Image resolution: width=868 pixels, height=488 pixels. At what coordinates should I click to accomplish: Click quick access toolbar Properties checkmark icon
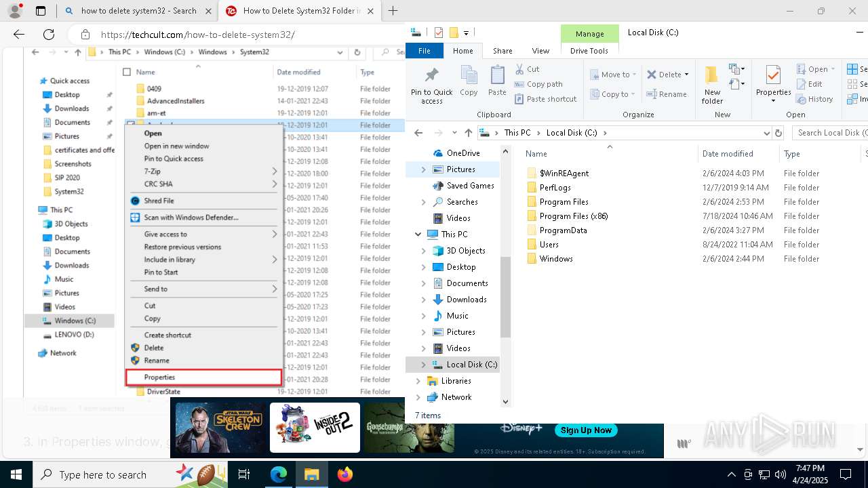(439, 33)
